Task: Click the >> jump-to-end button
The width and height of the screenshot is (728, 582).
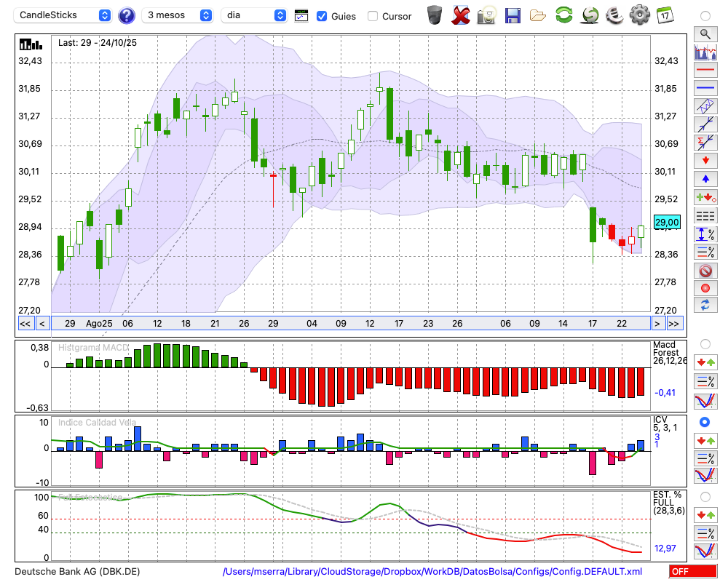Action: (x=674, y=324)
